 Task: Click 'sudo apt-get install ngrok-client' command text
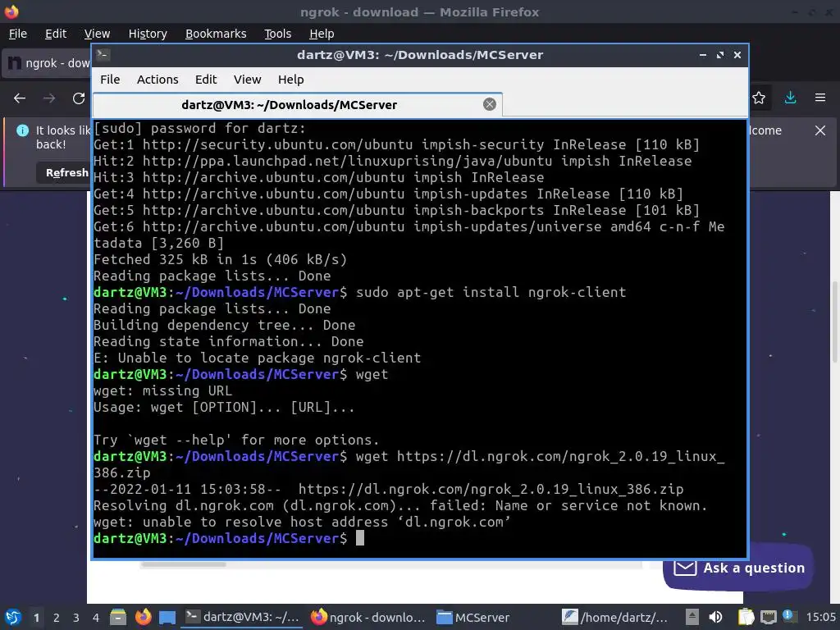[491, 293]
